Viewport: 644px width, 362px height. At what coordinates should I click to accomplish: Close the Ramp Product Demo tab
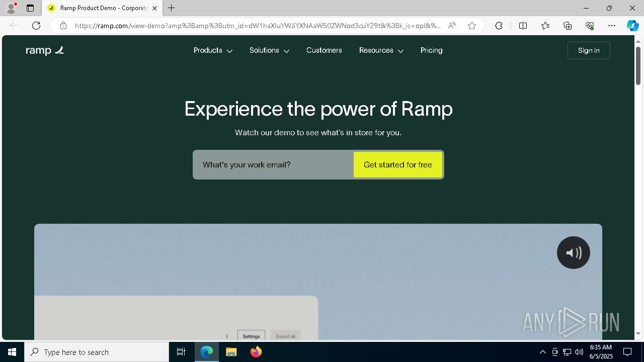coord(154,8)
